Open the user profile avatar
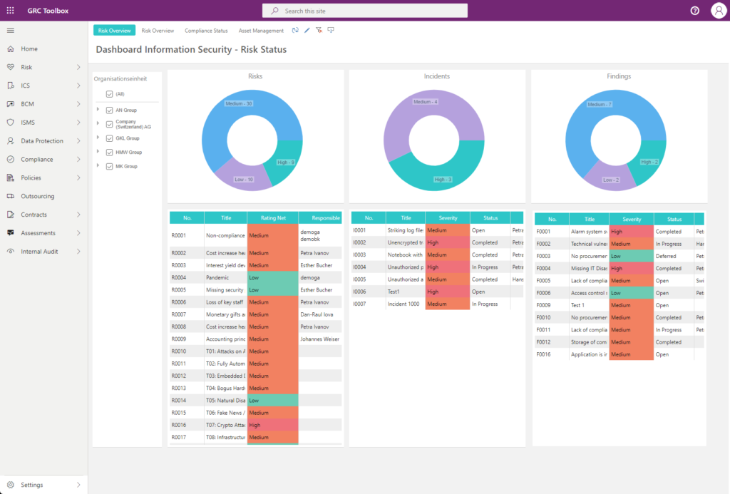Screen dimensions: 730x494 [x=718, y=10]
